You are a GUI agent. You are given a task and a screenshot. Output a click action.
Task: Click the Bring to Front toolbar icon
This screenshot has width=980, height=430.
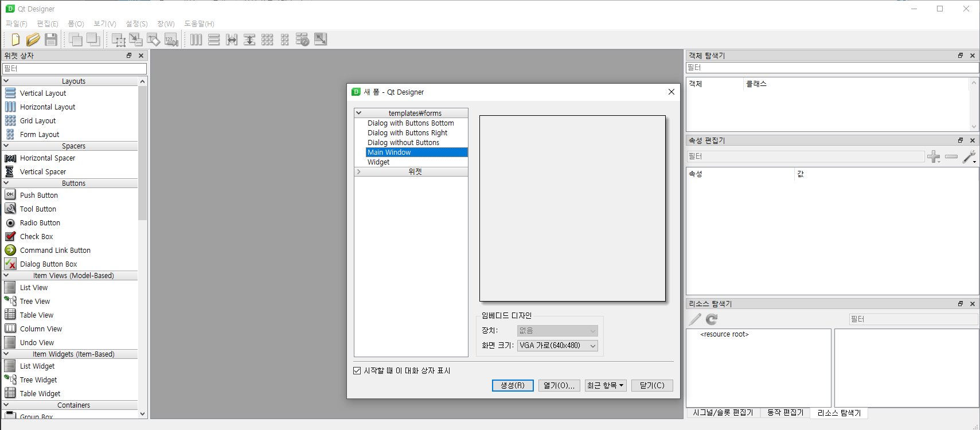pyautogui.click(x=76, y=40)
